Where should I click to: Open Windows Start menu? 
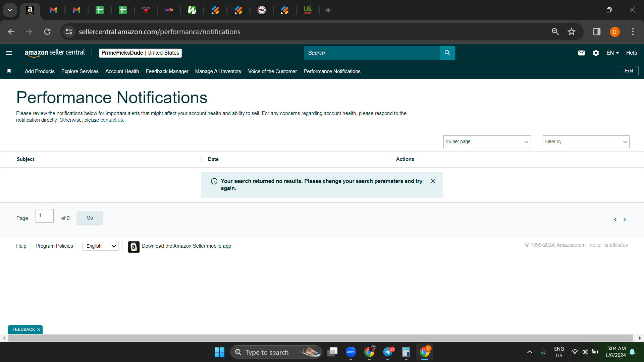point(219,352)
